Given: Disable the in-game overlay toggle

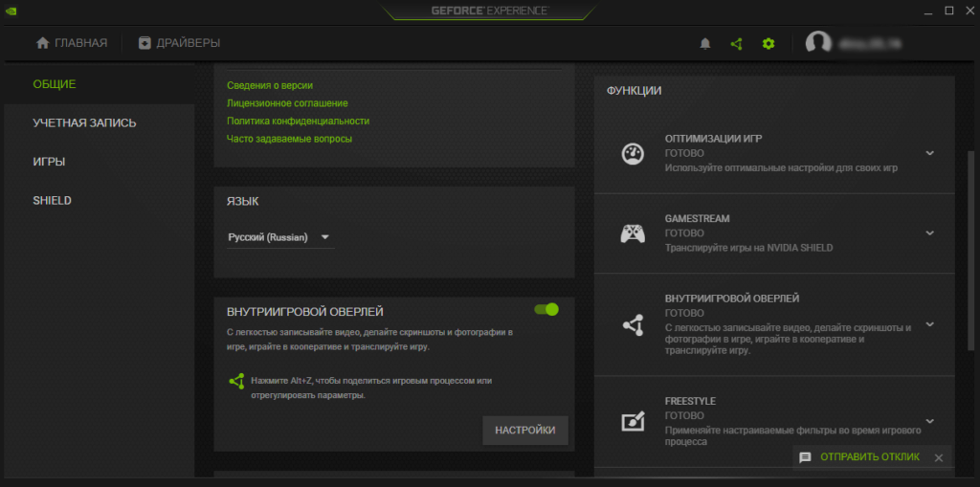Looking at the screenshot, I should [546, 309].
